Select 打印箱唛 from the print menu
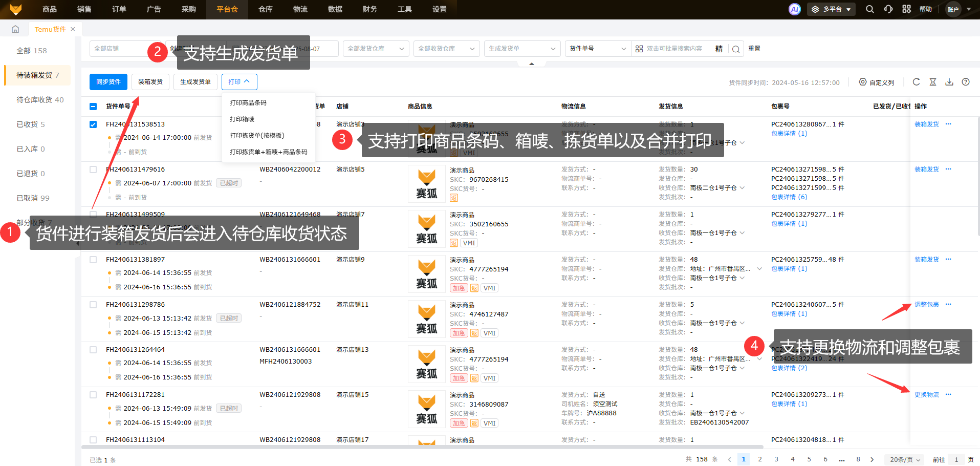The height and width of the screenshot is (466, 980). click(x=242, y=119)
